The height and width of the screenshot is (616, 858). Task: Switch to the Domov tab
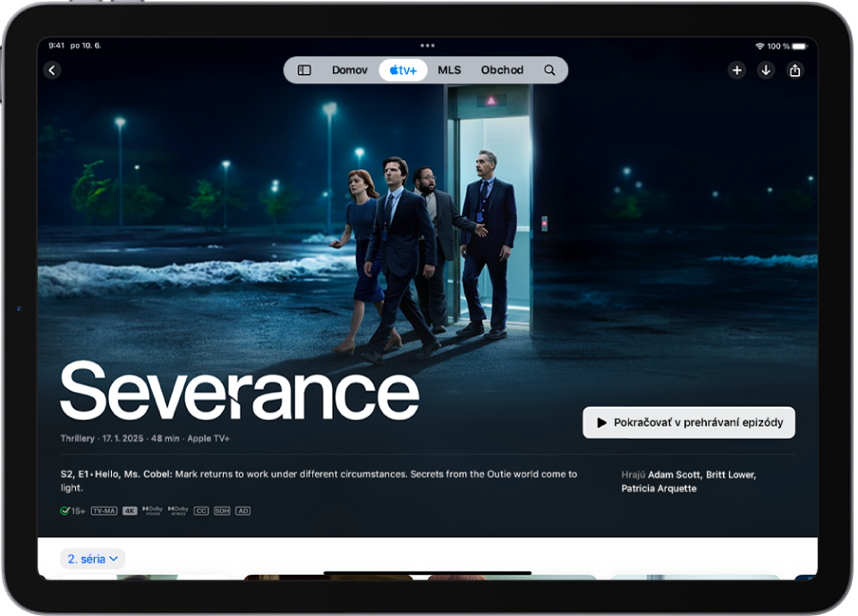tap(350, 70)
